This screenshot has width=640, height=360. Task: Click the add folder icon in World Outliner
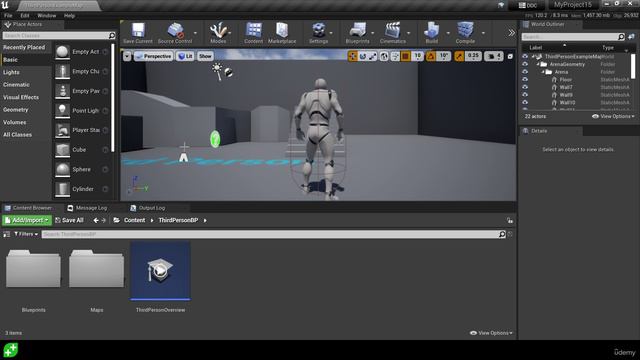click(631, 37)
